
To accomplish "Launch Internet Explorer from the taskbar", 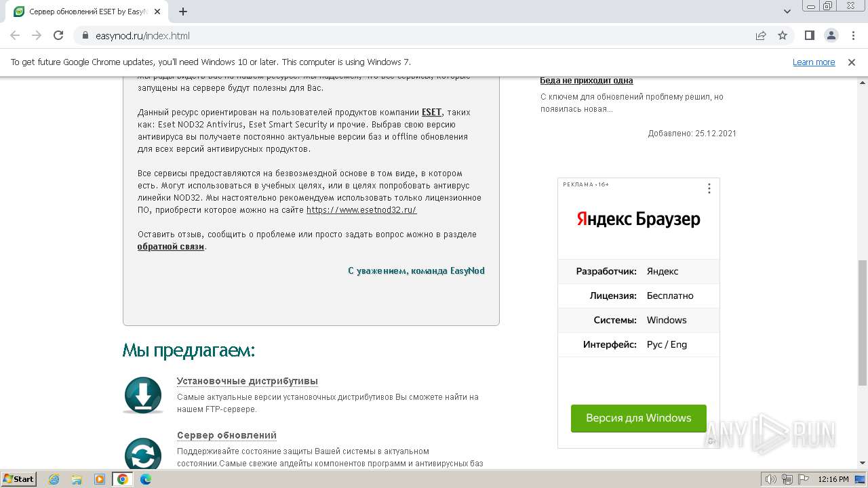I will click(54, 479).
